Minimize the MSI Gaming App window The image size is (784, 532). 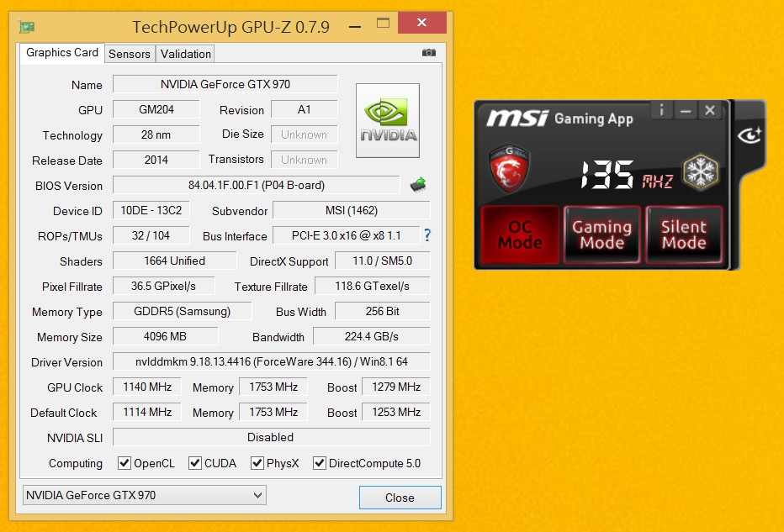[686, 110]
